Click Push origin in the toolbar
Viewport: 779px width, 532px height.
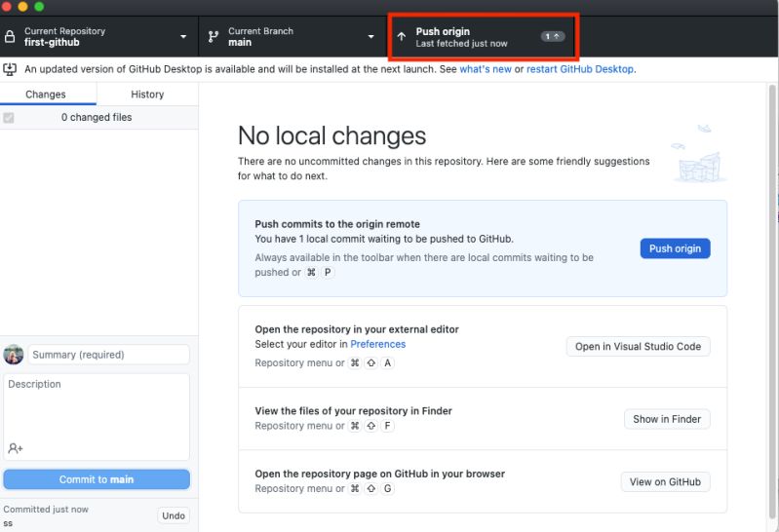[x=482, y=37]
